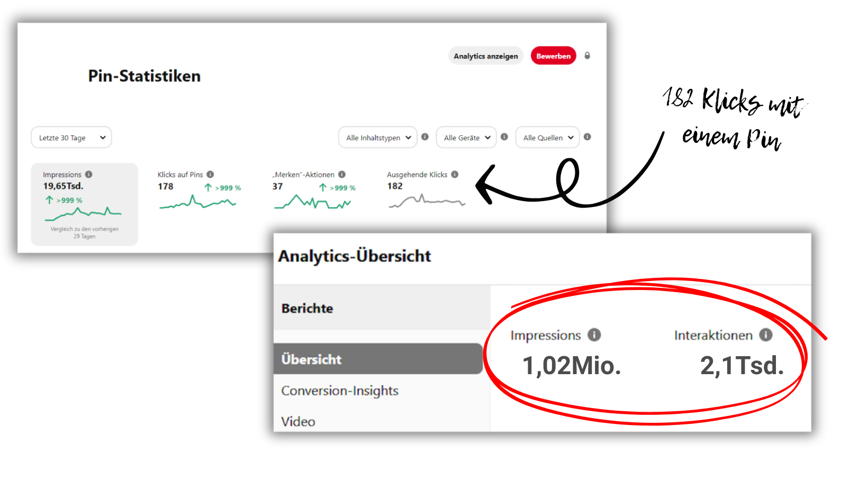Viewport: 868px width, 489px height.
Task: Click the >999 % change under Merken-Aktionen
Action: (x=338, y=187)
